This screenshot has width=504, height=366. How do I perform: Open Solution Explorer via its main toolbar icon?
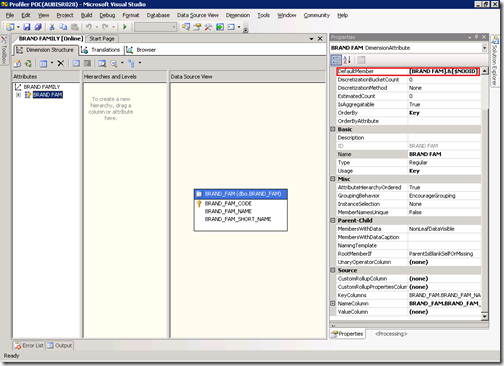coord(186,27)
